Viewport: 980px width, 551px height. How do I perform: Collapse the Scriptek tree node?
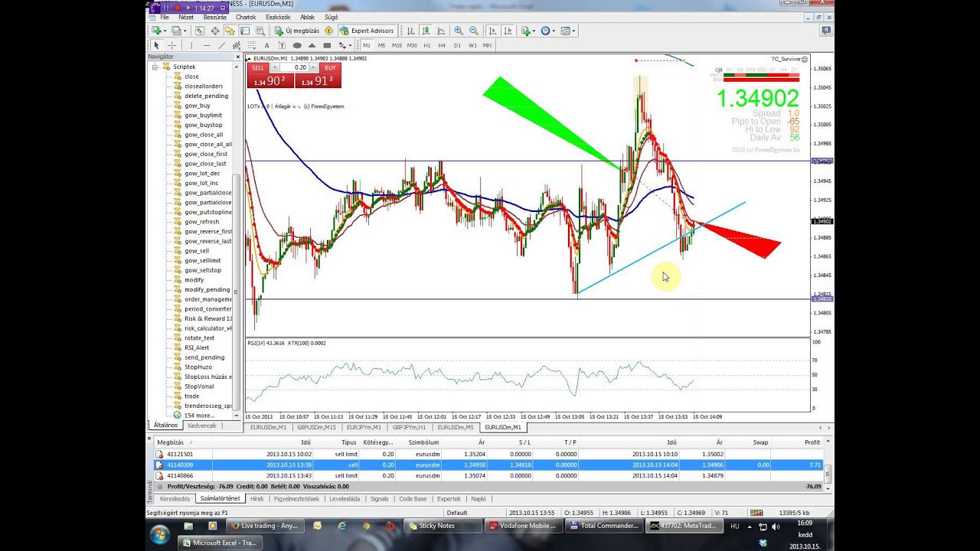click(x=156, y=67)
